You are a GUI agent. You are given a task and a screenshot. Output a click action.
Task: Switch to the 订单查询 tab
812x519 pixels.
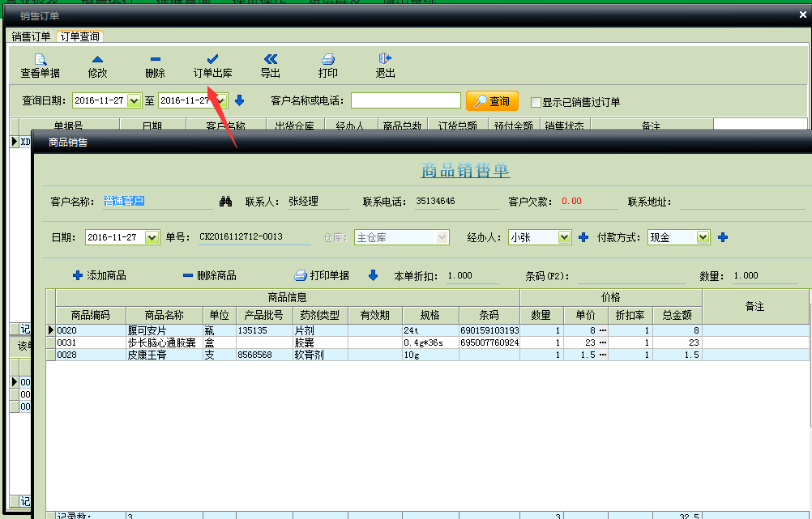point(79,36)
